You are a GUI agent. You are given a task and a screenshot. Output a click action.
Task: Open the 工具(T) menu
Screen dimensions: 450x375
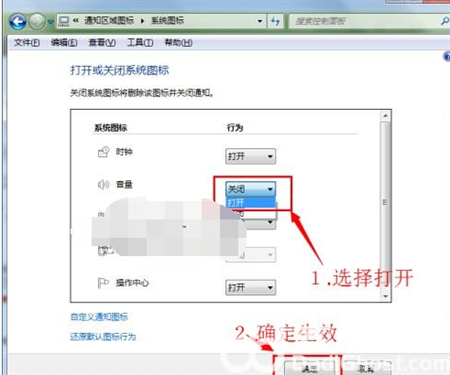point(140,43)
